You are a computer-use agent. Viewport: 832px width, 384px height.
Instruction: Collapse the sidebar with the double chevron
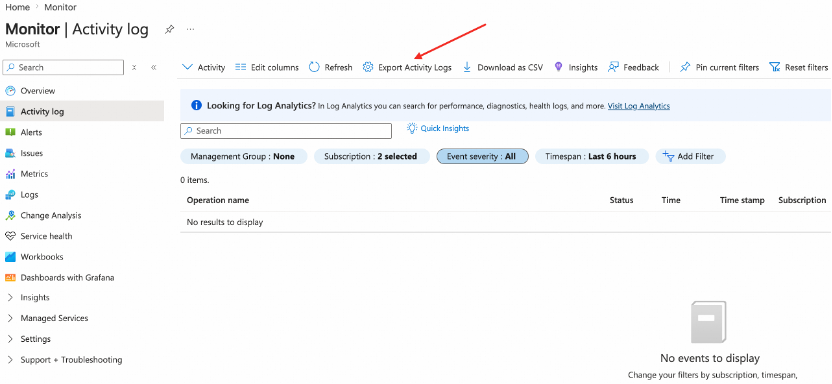click(x=153, y=67)
